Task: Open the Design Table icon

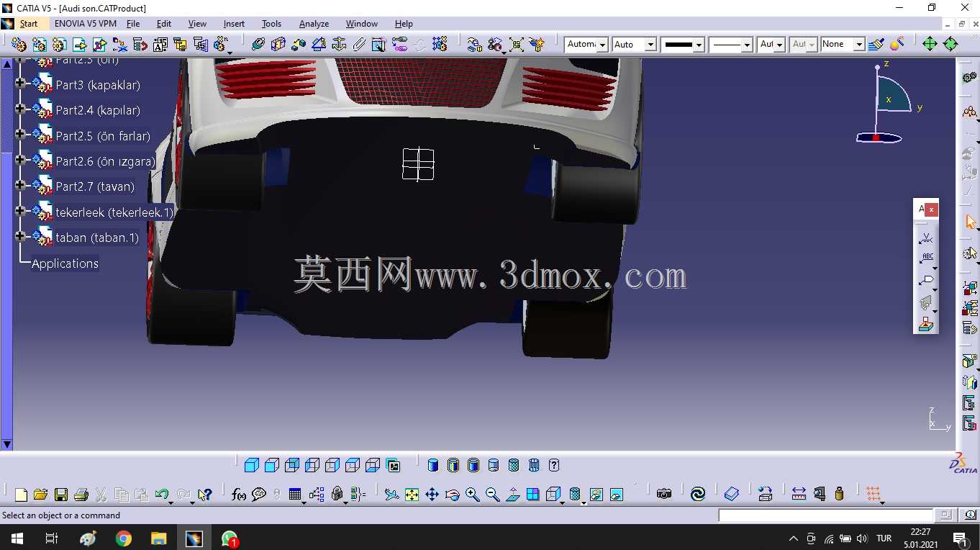Action: 294,495
